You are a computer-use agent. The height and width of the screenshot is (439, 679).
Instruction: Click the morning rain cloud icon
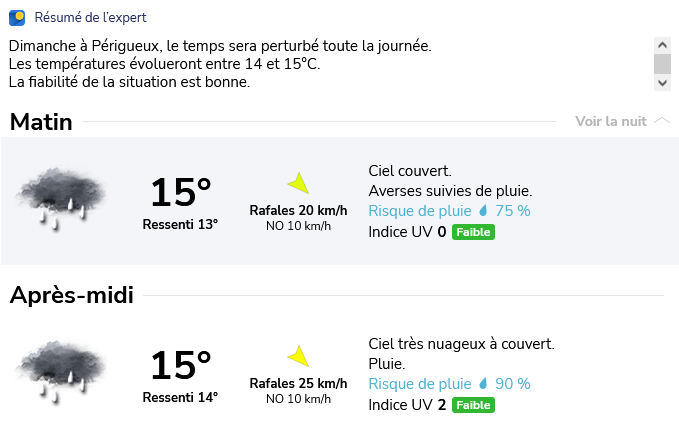[x=62, y=197]
